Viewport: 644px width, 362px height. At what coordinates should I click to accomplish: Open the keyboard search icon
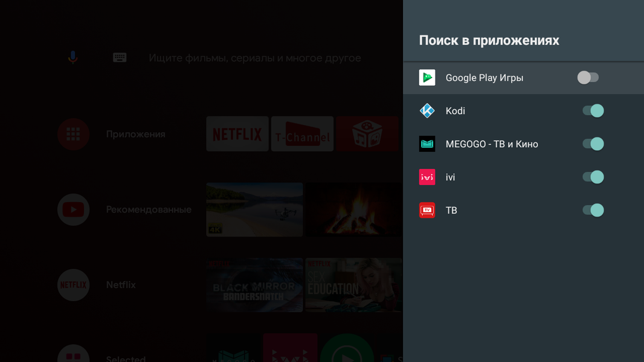[x=120, y=57]
